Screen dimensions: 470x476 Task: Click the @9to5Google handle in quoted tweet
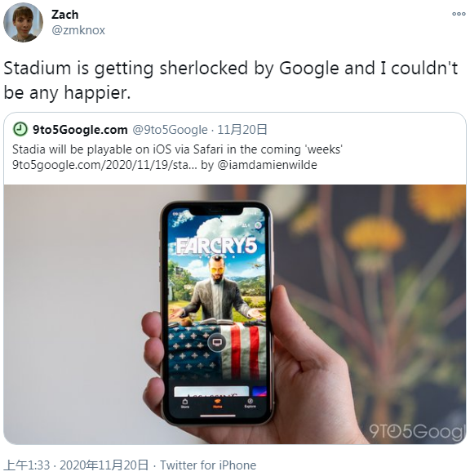[x=170, y=130]
